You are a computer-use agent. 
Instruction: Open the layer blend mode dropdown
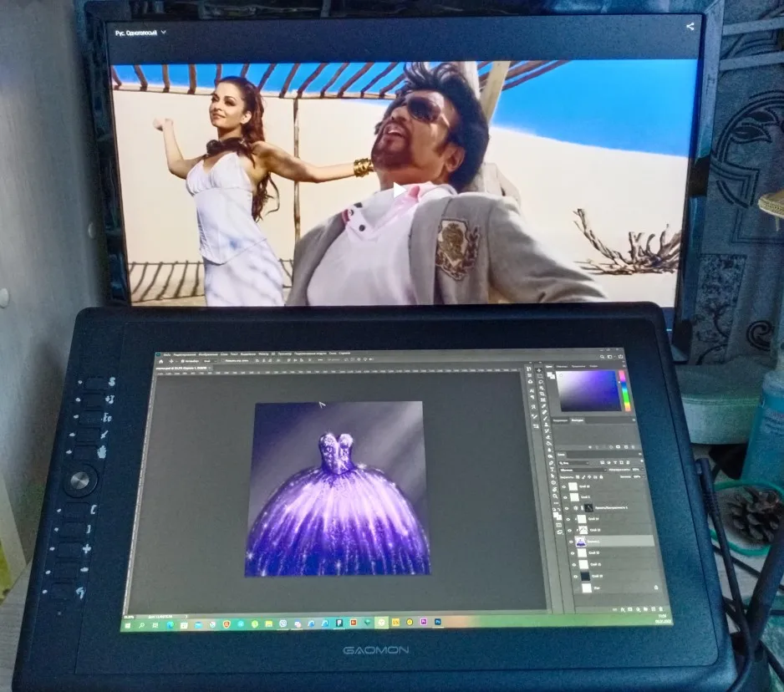click(x=583, y=470)
